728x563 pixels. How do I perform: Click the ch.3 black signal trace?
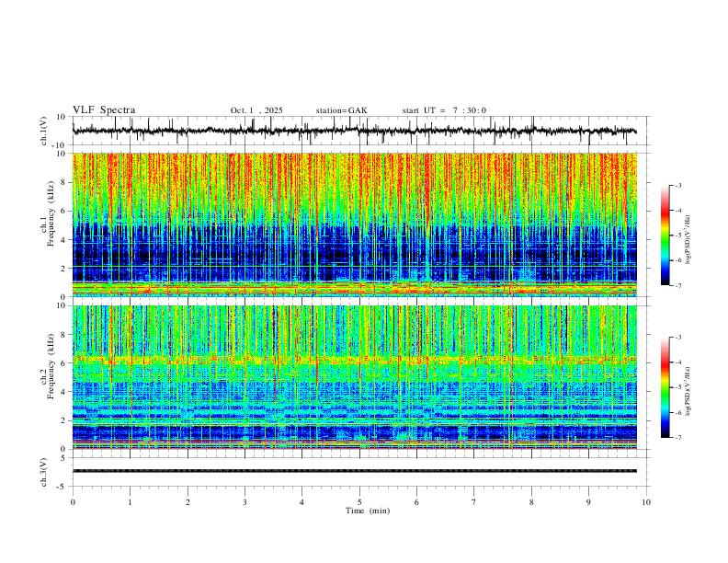click(x=355, y=471)
